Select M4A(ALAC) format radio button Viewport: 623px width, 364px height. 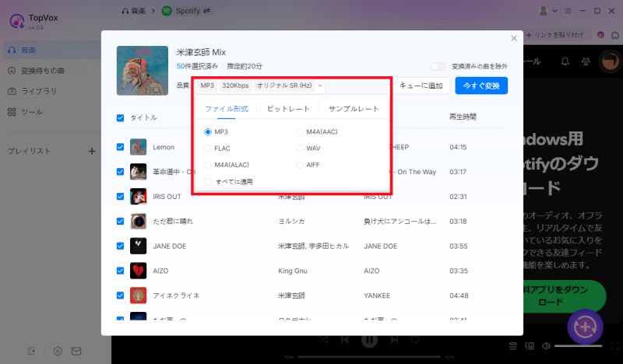pyautogui.click(x=208, y=165)
